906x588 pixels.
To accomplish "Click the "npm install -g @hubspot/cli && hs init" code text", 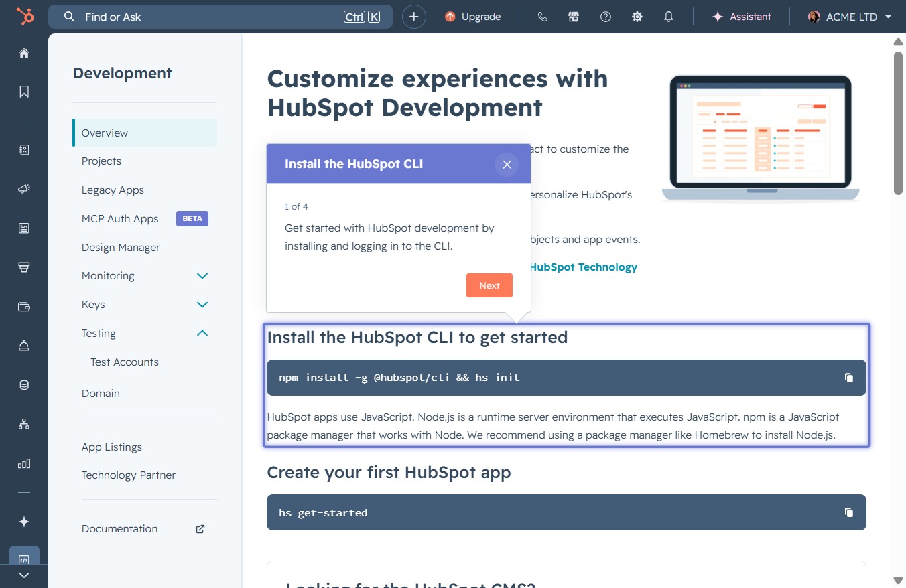I will coord(399,378).
